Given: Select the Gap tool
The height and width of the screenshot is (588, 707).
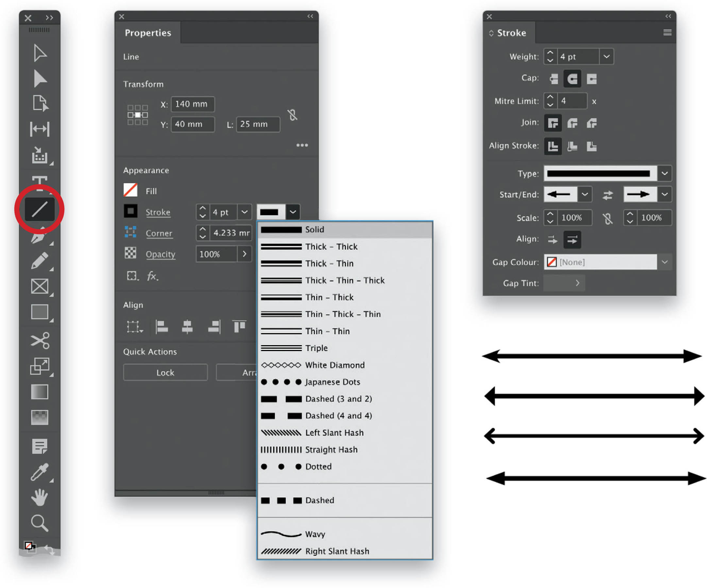Looking at the screenshot, I should pyautogui.click(x=40, y=129).
